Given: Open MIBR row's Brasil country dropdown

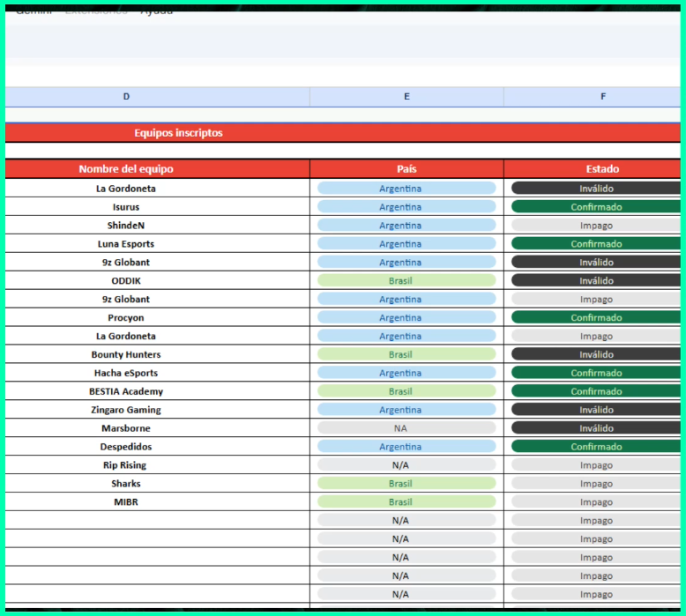Looking at the screenshot, I should pyautogui.click(x=406, y=502).
